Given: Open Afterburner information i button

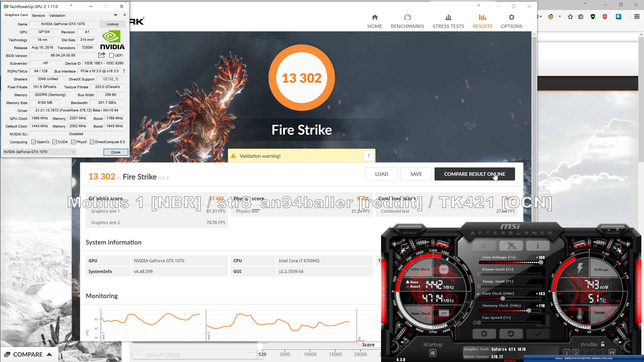Looking at the screenshot, I should pyautogui.click(x=538, y=246).
